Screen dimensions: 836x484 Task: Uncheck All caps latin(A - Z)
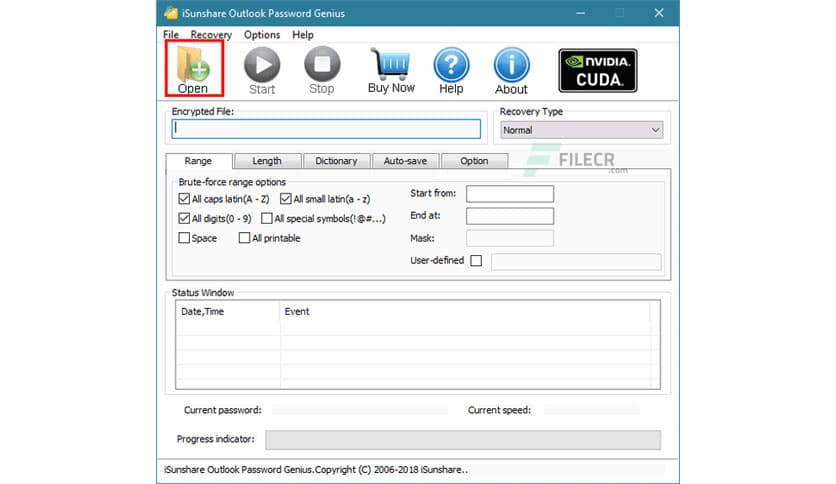pyautogui.click(x=184, y=199)
